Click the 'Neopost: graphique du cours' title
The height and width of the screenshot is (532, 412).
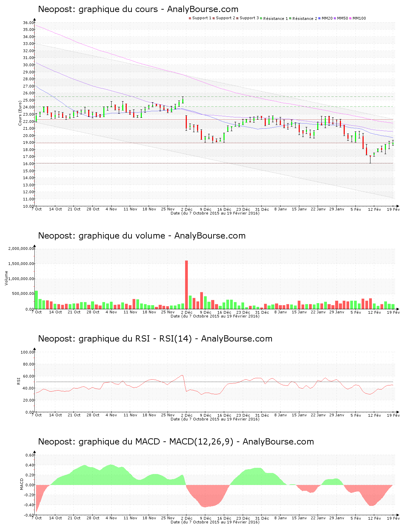[98, 9]
